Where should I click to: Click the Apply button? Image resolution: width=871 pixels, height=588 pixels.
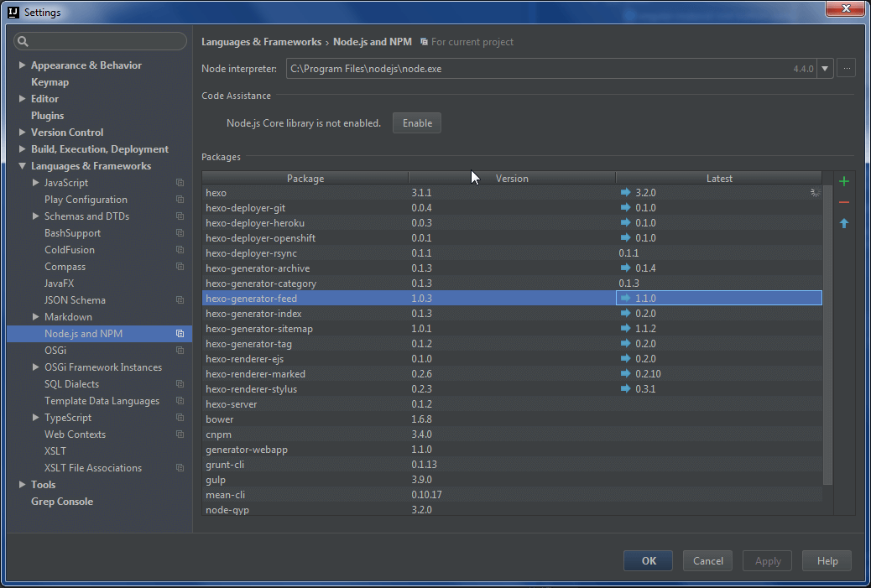(x=768, y=561)
